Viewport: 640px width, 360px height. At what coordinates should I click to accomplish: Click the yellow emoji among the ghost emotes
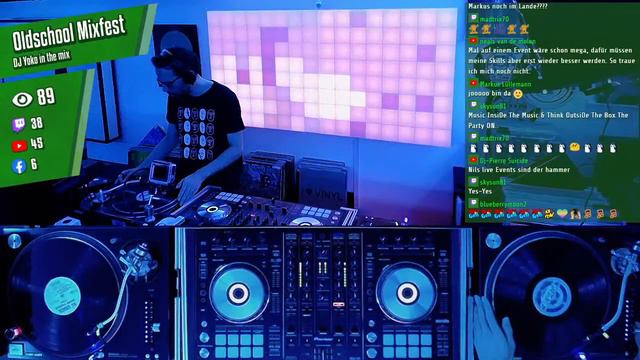(x=575, y=147)
